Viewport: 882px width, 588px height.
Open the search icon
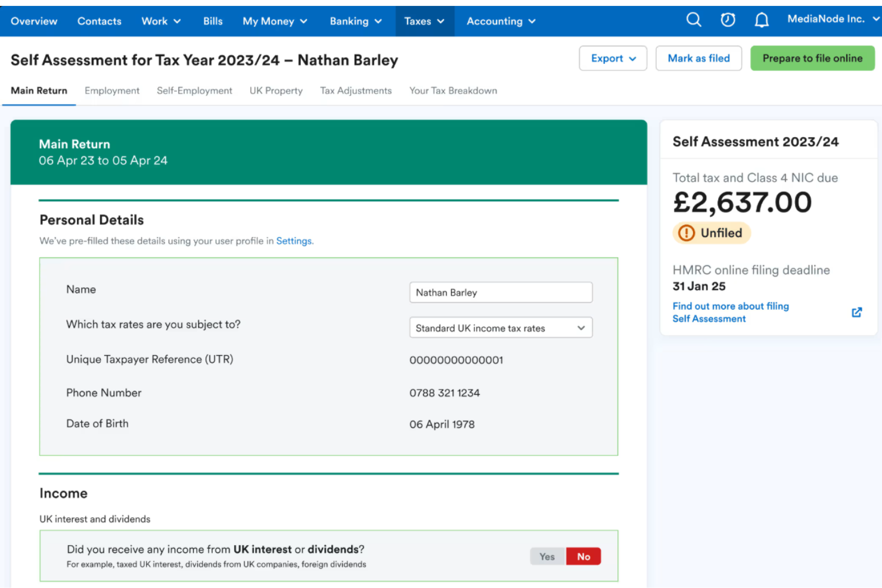[x=693, y=20]
